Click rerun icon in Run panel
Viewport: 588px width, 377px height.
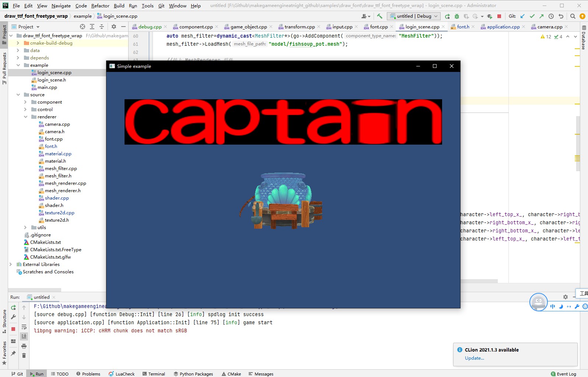tap(13, 308)
